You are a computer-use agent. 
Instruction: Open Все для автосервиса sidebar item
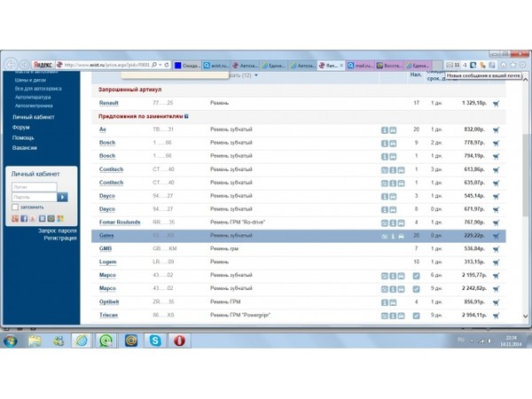(x=38, y=89)
